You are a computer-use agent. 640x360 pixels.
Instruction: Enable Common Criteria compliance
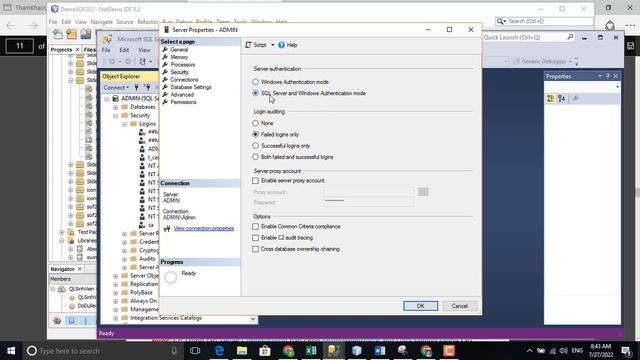[x=256, y=226]
